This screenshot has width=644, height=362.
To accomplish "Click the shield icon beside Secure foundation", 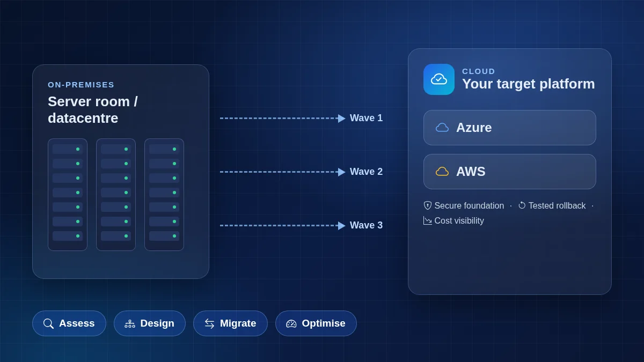I will 428,205.
